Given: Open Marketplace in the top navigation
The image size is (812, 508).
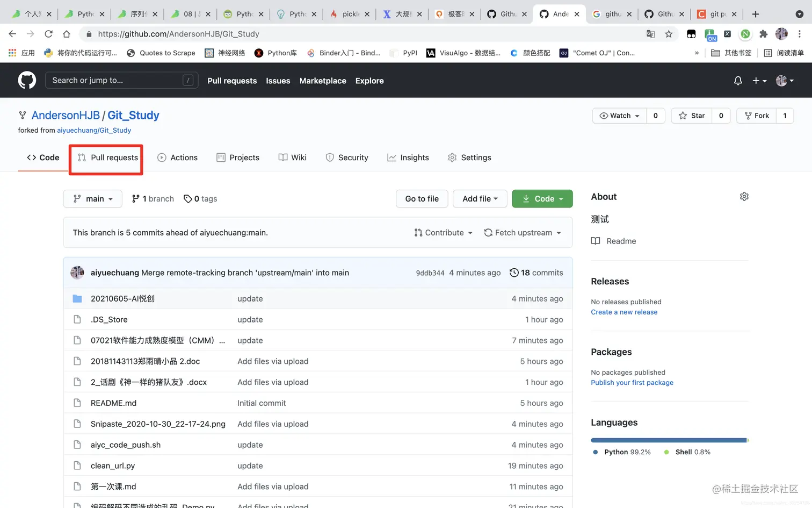Looking at the screenshot, I should point(323,81).
